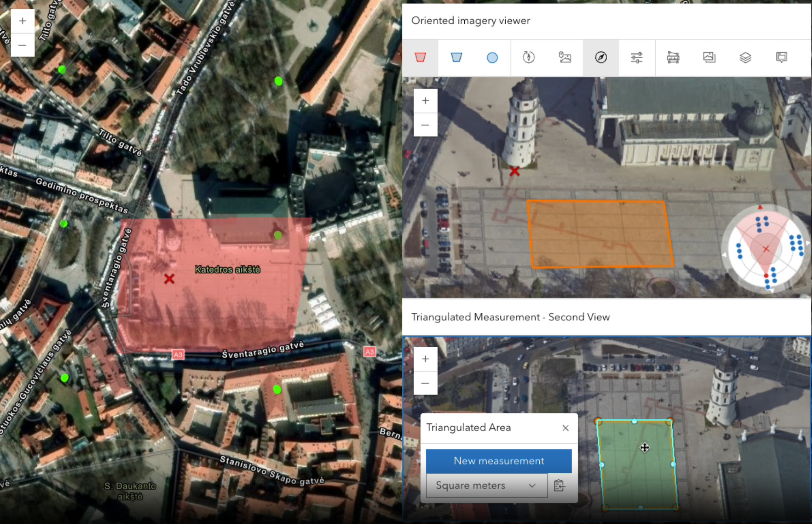812x524 pixels.
Task: Open the image adjustment sliders icon
Action: click(637, 58)
